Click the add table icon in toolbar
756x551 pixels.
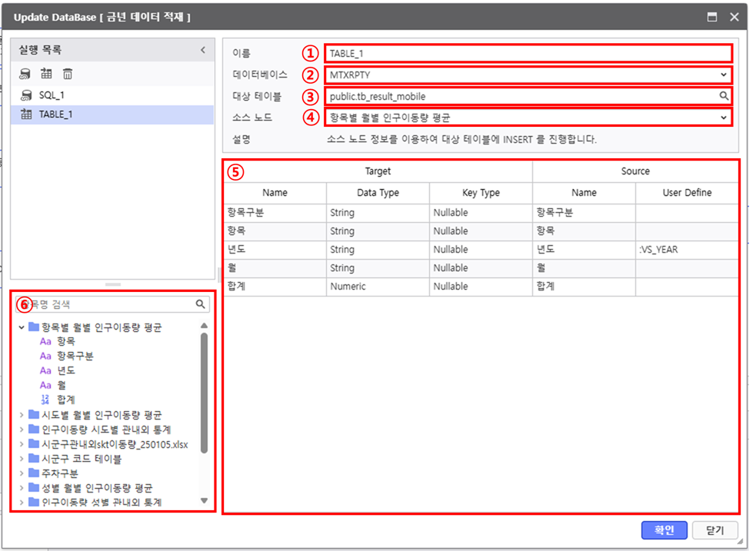click(46, 74)
